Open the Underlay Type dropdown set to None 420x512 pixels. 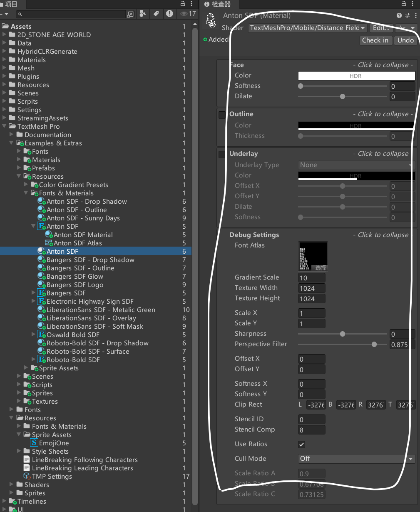(x=356, y=165)
